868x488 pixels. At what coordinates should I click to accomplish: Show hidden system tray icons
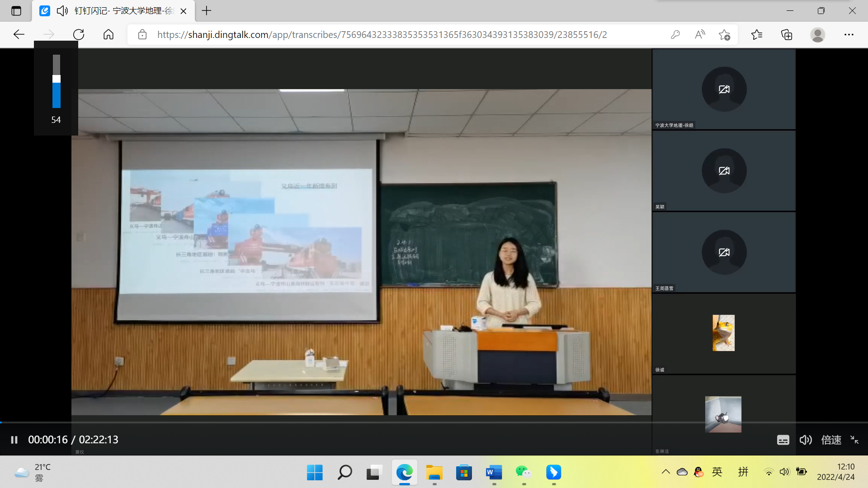point(665,472)
